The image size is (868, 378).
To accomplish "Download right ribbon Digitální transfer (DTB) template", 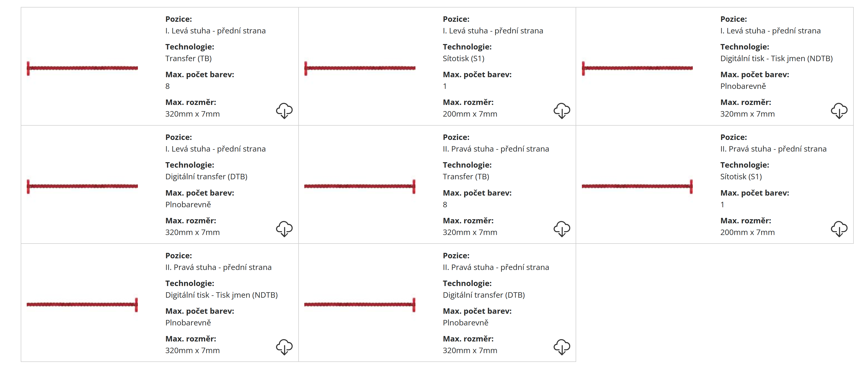I will point(561,347).
